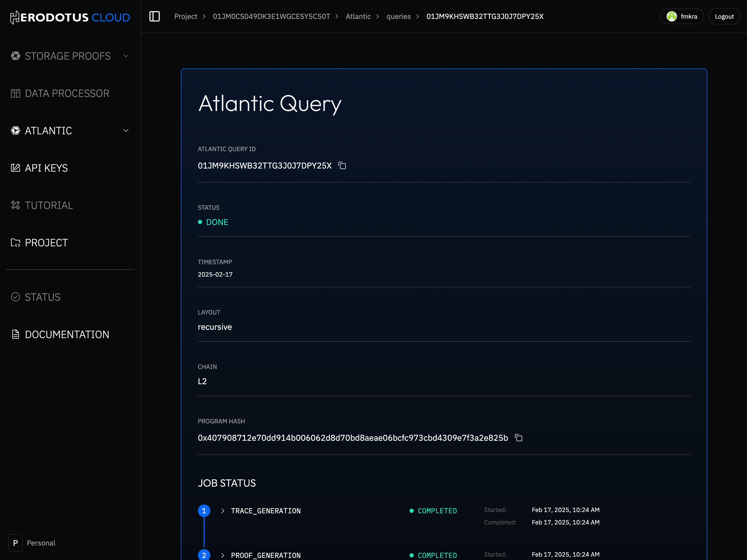Image resolution: width=747 pixels, height=560 pixels.
Task: Click the chain value L2
Action: click(x=202, y=381)
